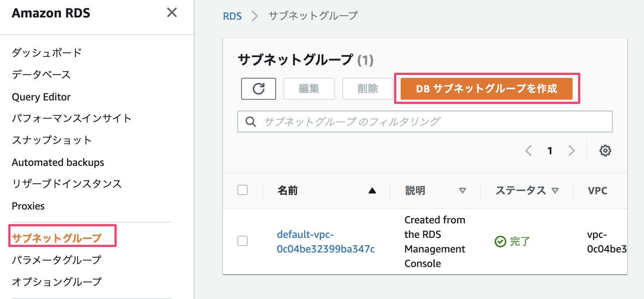Sort by 名前 ascending triangle
The width and height of the screenshot is (644, 299).
tap(372, 191)
